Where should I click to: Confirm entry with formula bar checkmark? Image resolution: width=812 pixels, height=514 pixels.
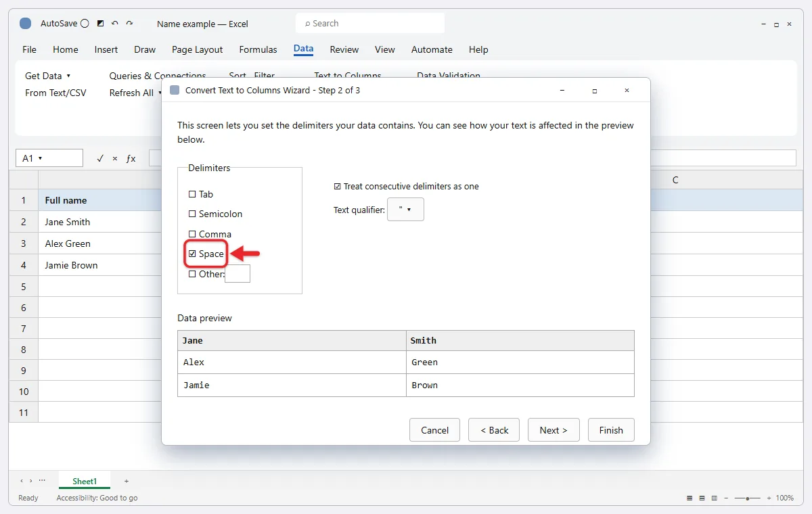[100, 158]
